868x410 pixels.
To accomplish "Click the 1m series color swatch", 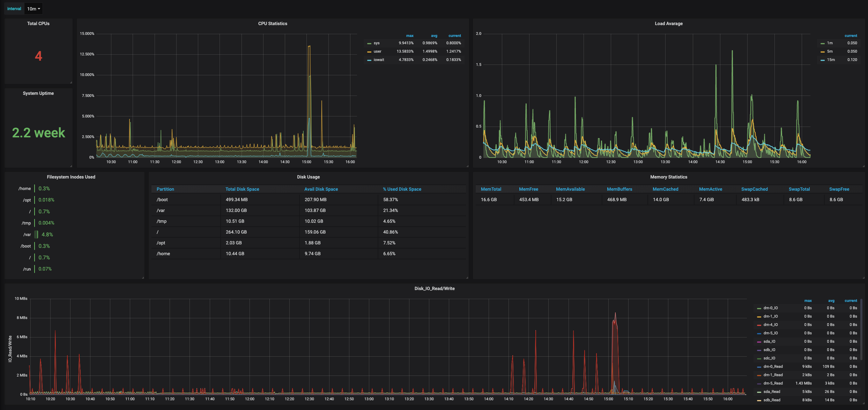I will click(822, 43).
